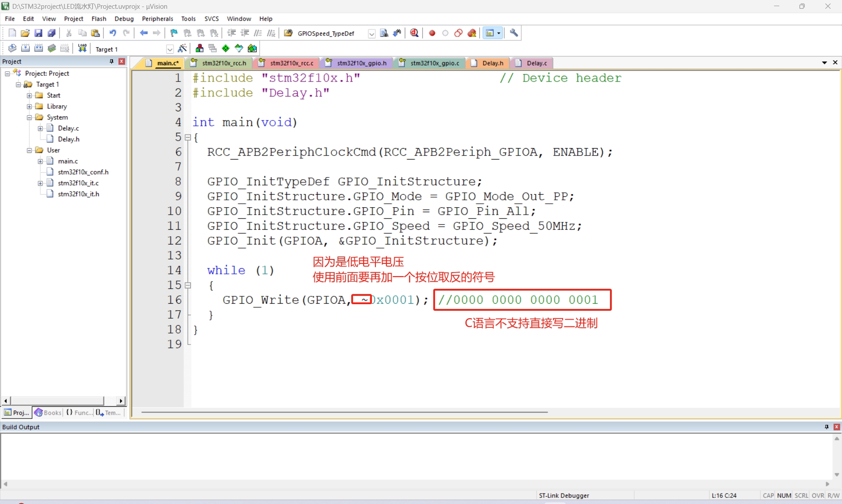Viewport: 842px width, 504px height.
Task: Open Configuration with the wrench icon
Action: 514,33
